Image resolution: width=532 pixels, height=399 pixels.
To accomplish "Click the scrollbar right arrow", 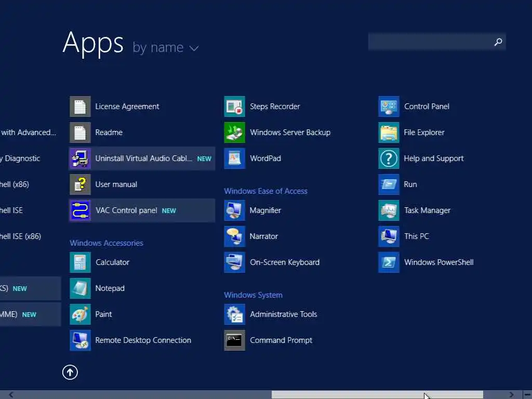I will pyautogui.click(x=511, y=395).
